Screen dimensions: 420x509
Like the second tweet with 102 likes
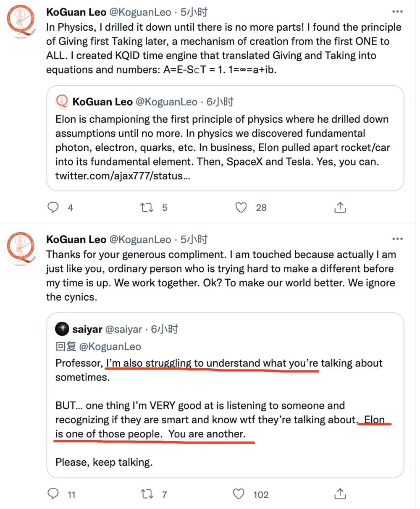(x=239, y=494)
